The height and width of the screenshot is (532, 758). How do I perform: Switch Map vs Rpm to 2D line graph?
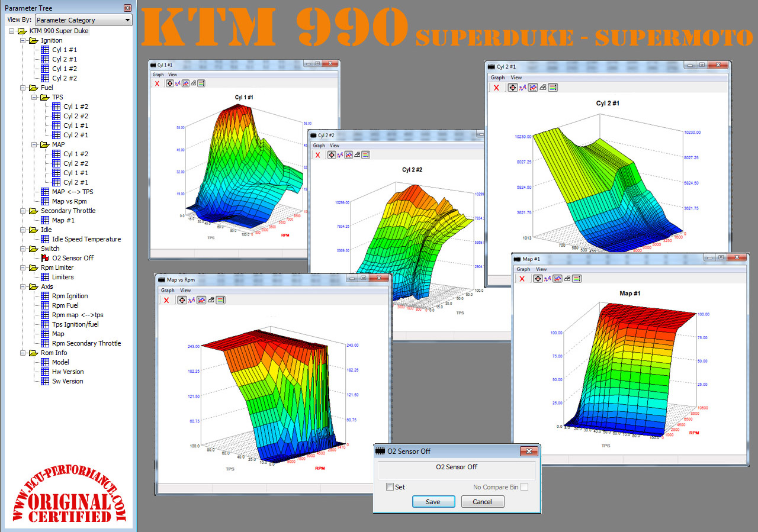tap(192, 300)
